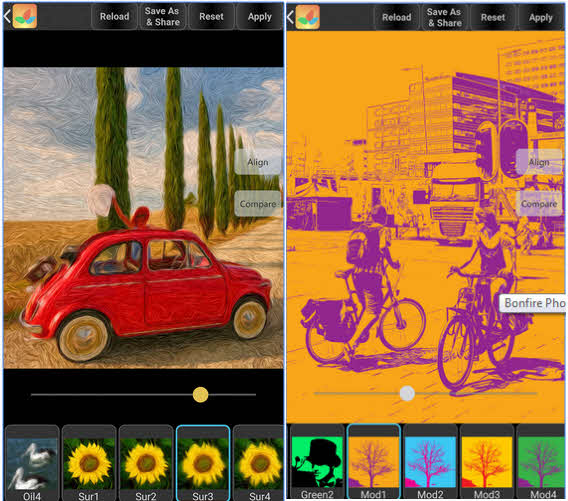Click the yellow slider knob under car image
Screen dimensions: 568x501
[x=200, y=394]
